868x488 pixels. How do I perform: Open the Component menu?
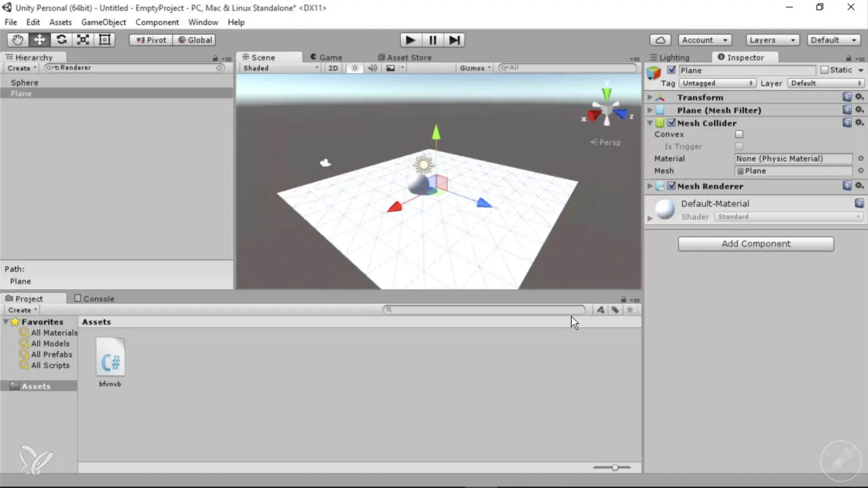(157, 22)
